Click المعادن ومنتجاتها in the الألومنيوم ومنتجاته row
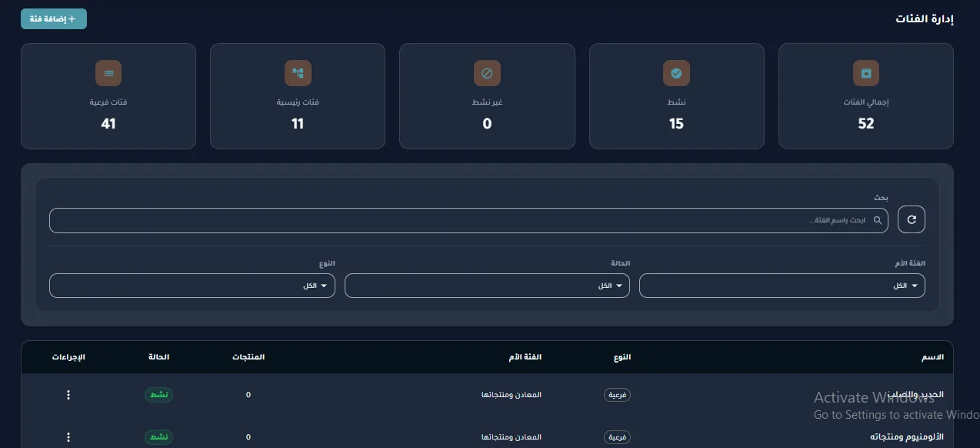 pyautogui.click(x=512, y=437)
